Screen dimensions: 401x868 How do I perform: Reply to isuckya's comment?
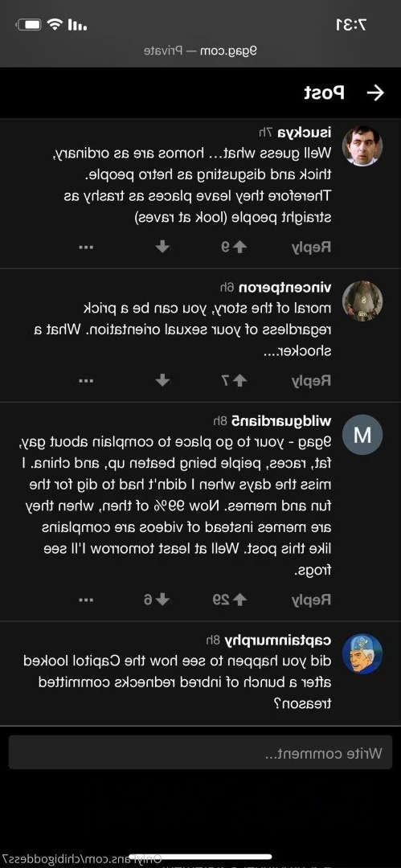(311, 247)
